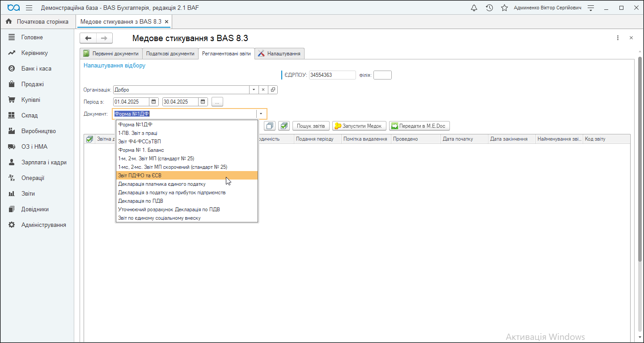
Task: Click the Дата початку column header
Action: (465, 139)
